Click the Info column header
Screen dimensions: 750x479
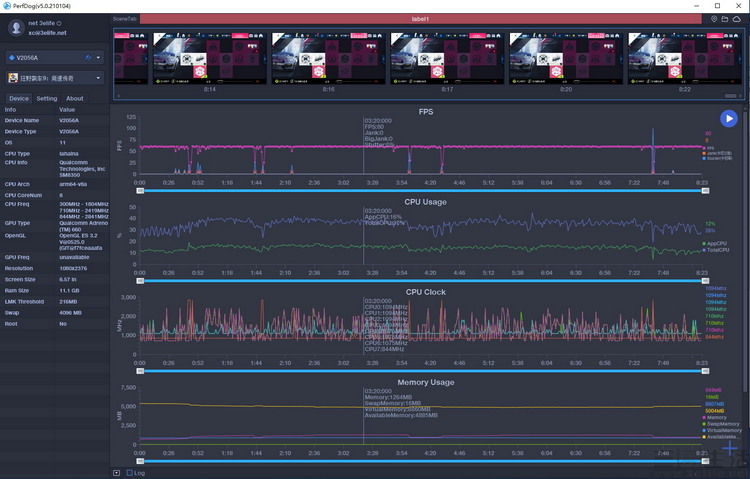[11, 110]
